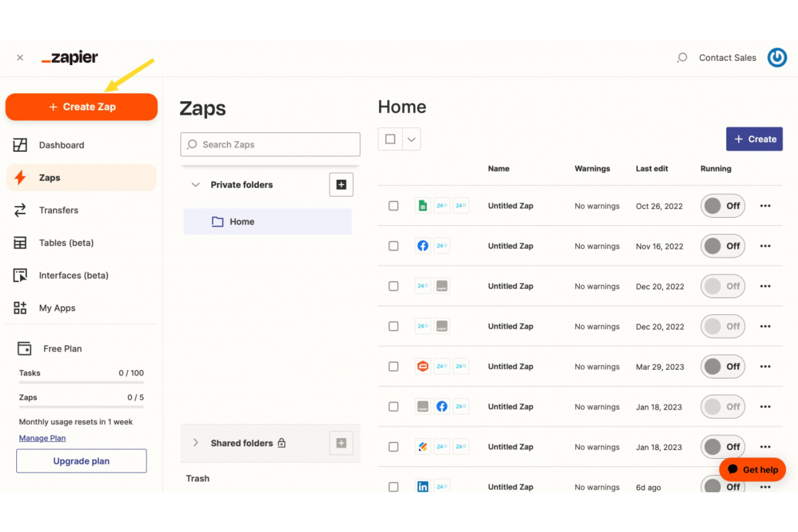The image size is (798, 532).
Task: Click the red app icon in Mar 29 row
Action: pos(423,367)
